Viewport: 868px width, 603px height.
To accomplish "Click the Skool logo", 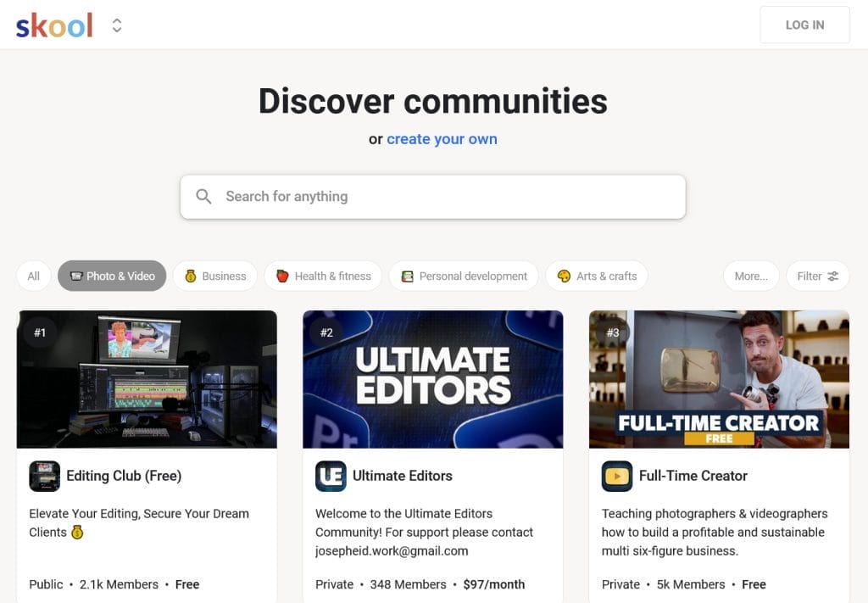I will tap(54, 25).
